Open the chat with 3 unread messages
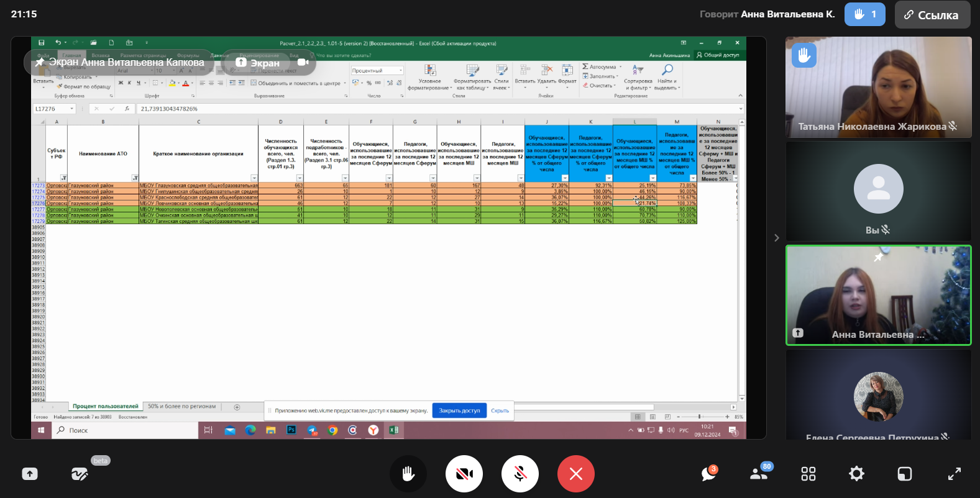980x498 pixels. 708,474
